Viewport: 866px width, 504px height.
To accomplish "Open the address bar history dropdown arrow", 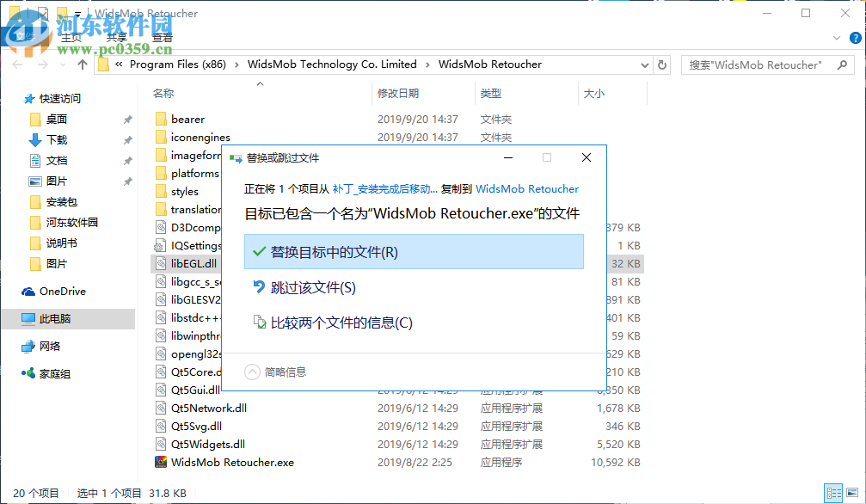I will point(643,64).
